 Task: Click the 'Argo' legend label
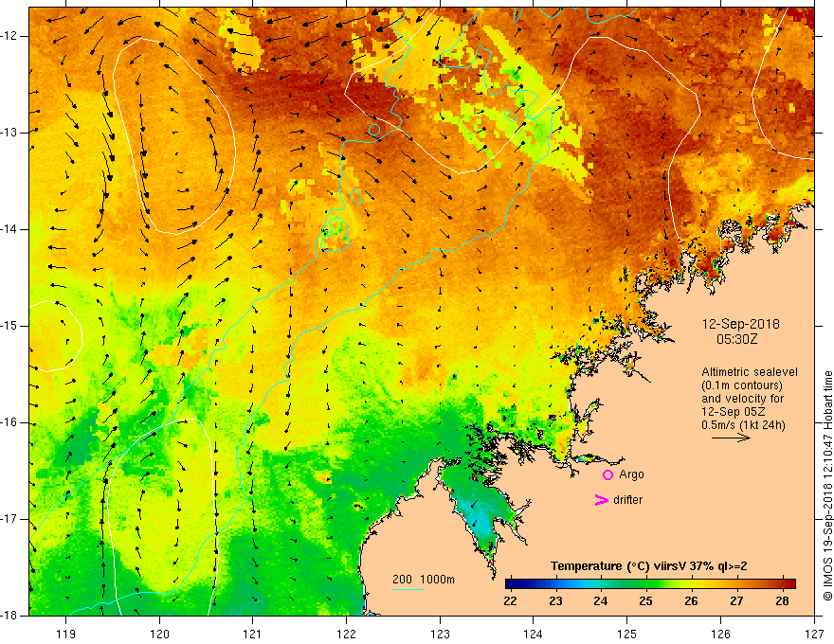(x=631, y=475)
